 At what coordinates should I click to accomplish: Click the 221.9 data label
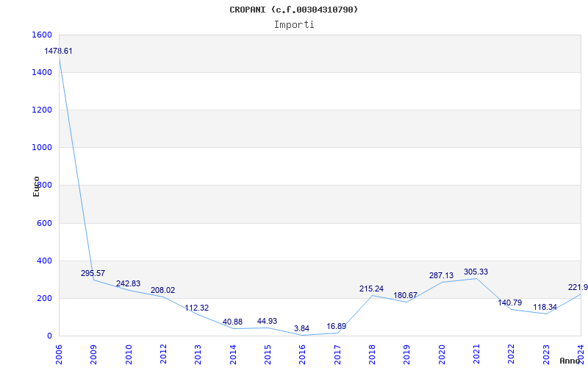[578, 287]
